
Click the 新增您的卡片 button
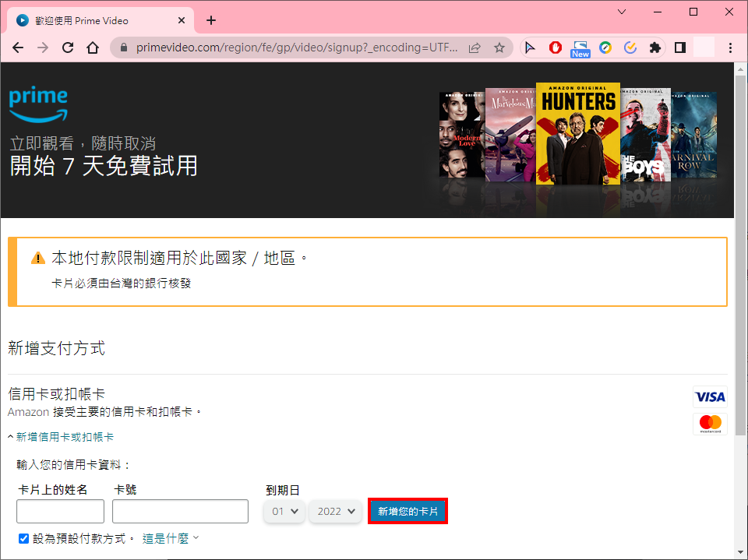408,512
